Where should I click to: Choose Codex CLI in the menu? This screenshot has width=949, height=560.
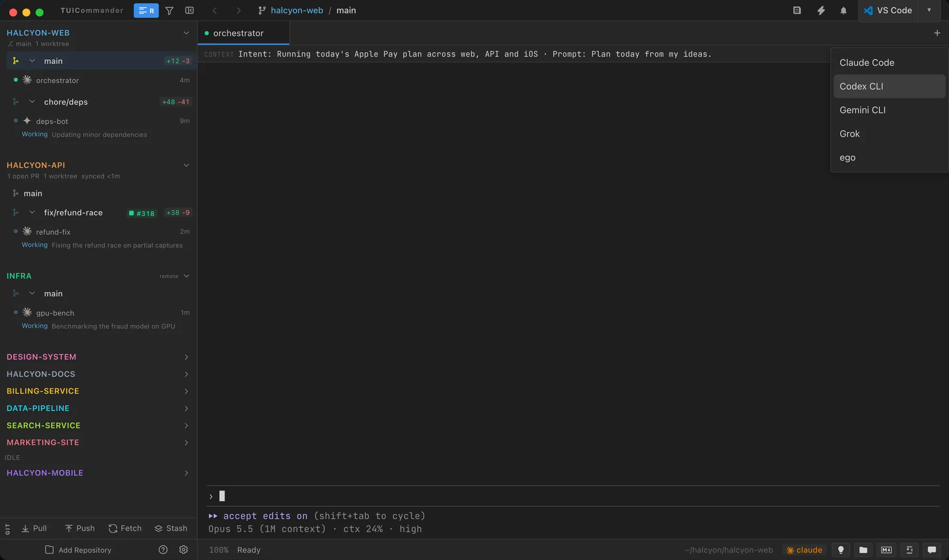(x=889, y=86)
